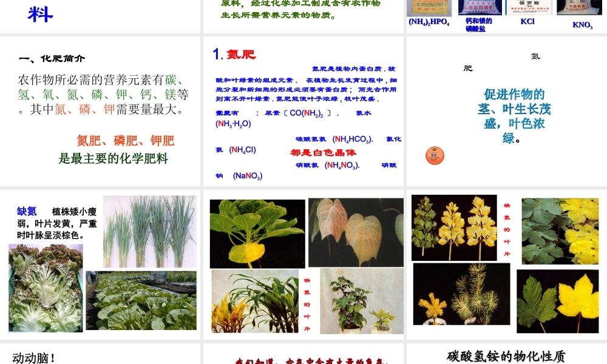Image resolution: width=607 pixels, height=364 pixels.
Task: Click the (NH4)2HPO4 fertilizer bag image
Action: [x=429, y=8]
